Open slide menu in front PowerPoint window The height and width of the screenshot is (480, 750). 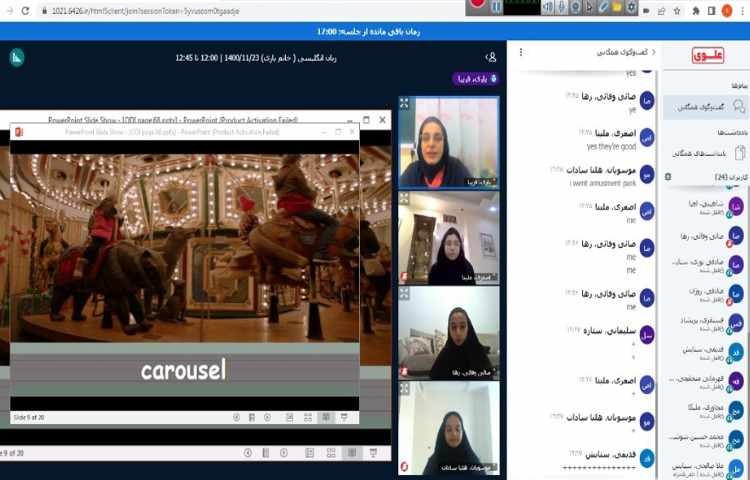tap(252, 417)
